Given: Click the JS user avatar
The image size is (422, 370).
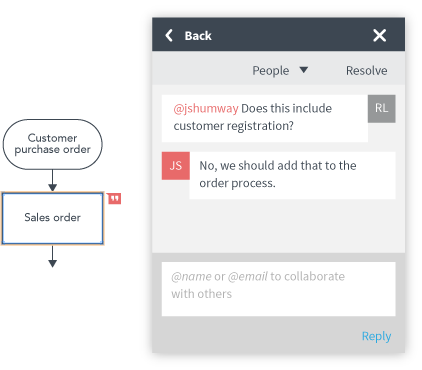Looking at the screenshot, I should pos(176,166).
